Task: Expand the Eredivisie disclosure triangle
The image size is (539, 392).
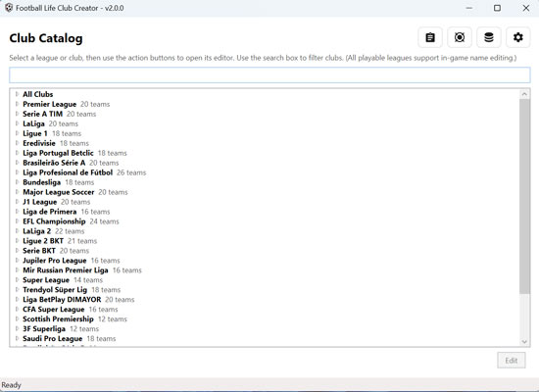Action: pos(17,143)
